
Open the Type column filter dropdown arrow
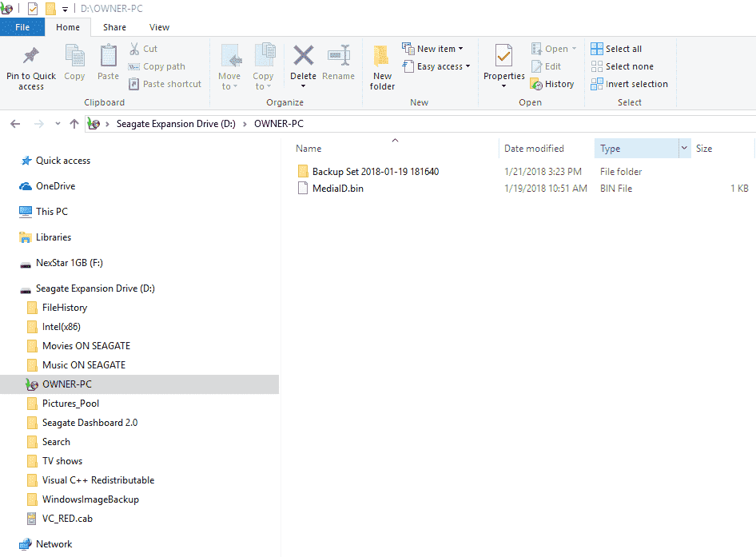pyautogui.click(x=684, y=149)
